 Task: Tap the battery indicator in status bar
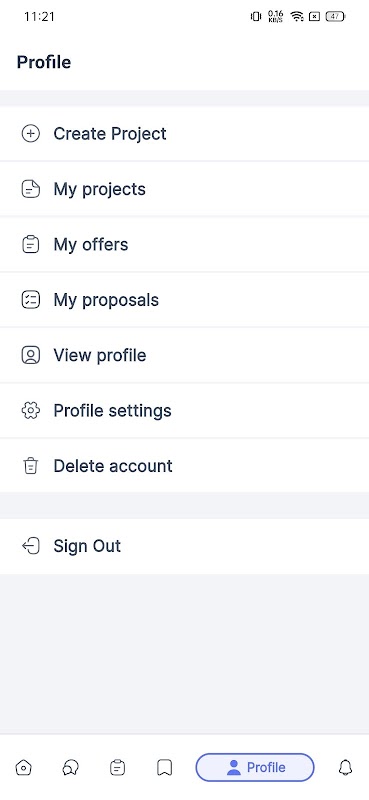(336, 16)
